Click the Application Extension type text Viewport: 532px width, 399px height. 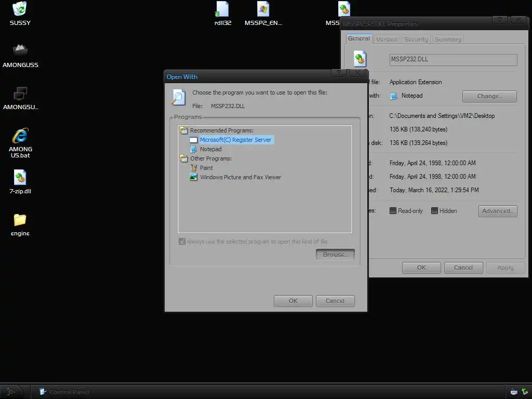click(x=415, y=82)
